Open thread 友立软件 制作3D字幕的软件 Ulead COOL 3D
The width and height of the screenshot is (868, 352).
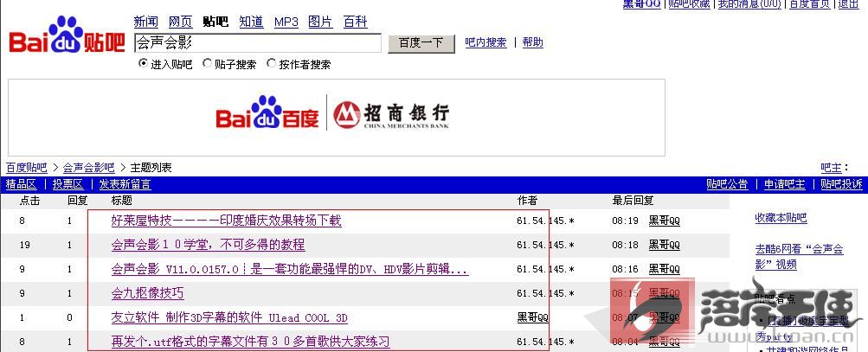[229, 317]
